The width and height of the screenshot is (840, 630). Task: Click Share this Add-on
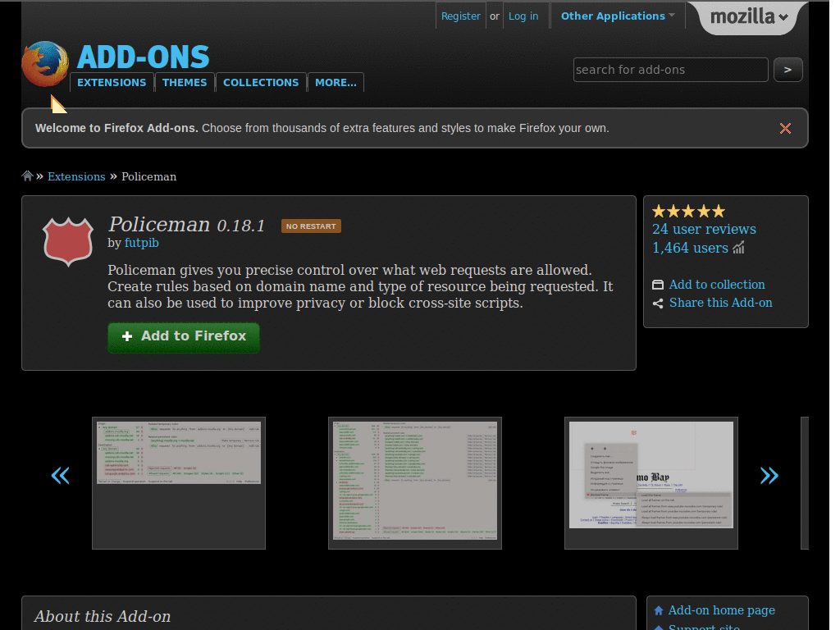tap(720, 303)
